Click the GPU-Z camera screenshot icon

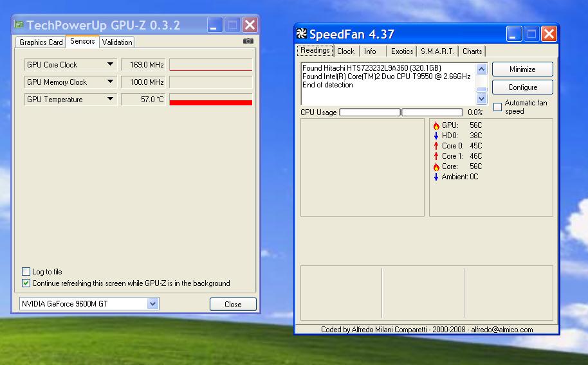pos(248,41)
